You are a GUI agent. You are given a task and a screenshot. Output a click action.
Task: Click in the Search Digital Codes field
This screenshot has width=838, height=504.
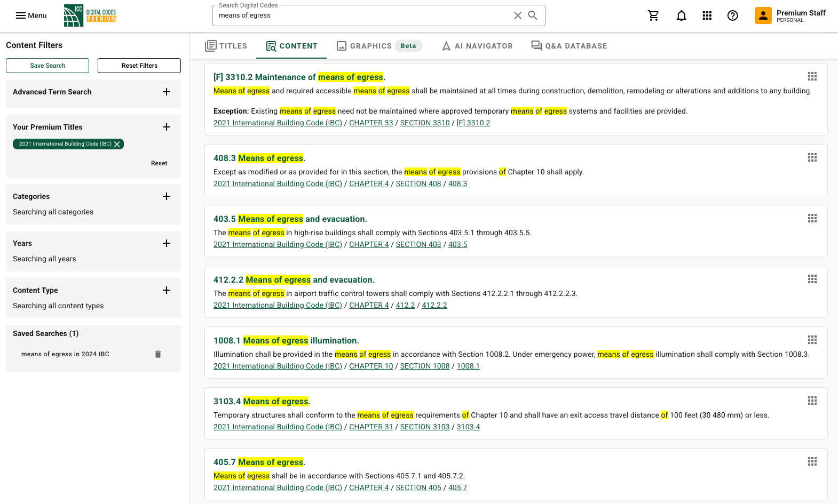(x=363, y=15)
